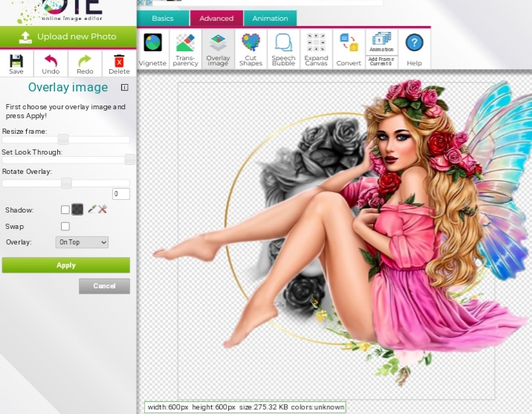This screenshot has height=414, width=532.
Task: Switch to the Basics tab
Action: (x=163, y=19)
